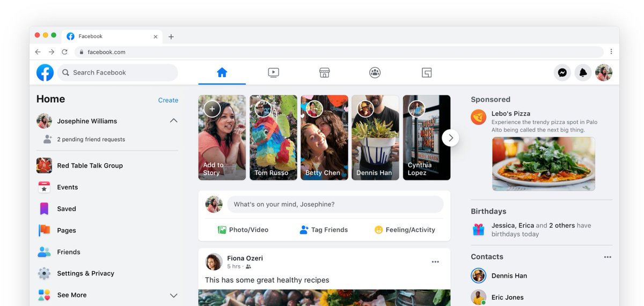644x306 pixels.
Task: Expand the See More chevron
Action: (173, 295)
